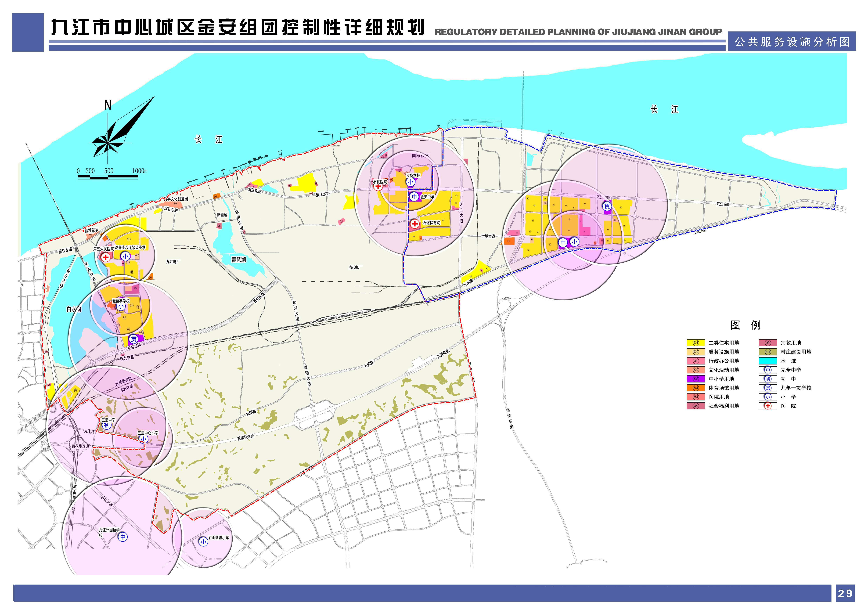Click the 公共服务设施分析图 title label
This screenshot has height=613, width=868.
coord(792,42)
